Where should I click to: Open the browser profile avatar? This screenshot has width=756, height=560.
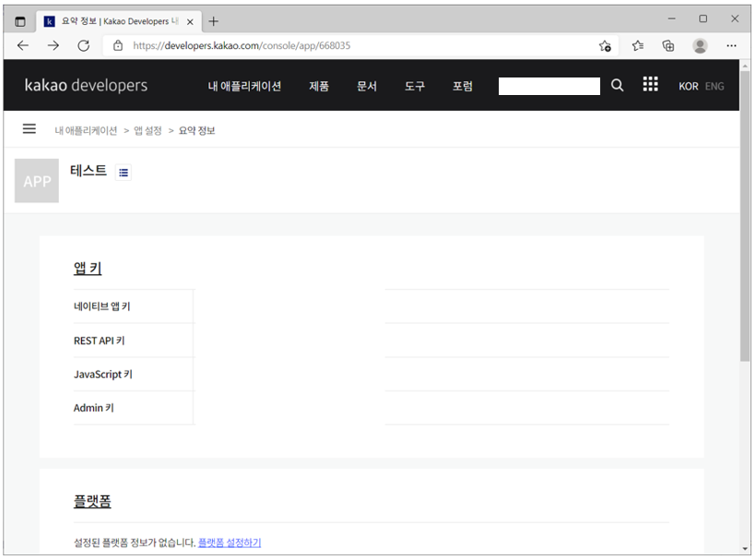(700, 46)
